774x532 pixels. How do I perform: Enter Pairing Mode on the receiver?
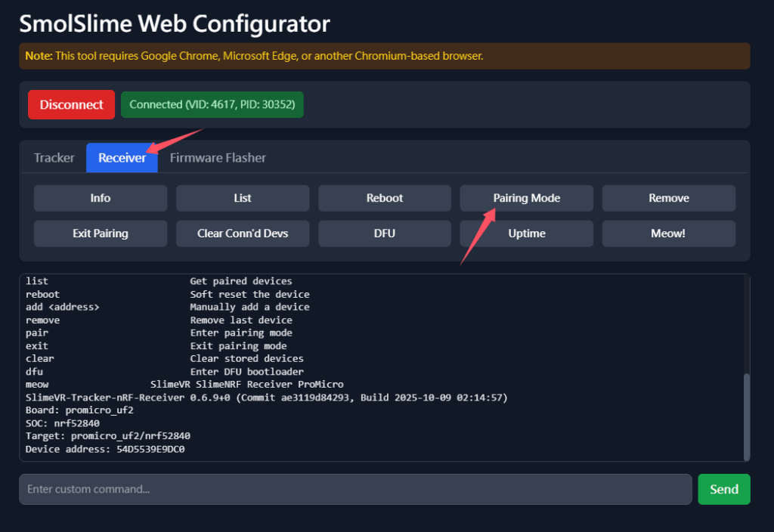[x=527, y=198]
